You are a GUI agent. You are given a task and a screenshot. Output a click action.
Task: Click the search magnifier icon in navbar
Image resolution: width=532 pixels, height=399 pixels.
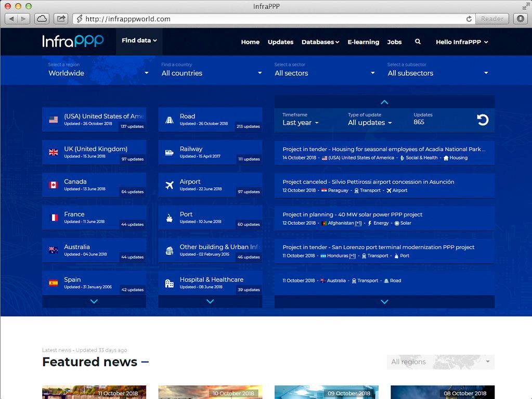pos(418,42)
